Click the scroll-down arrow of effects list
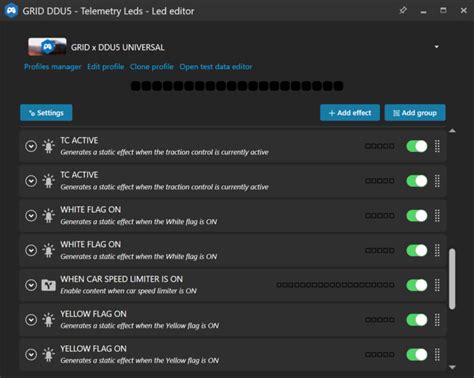The width and height of the screenshot is (474, 378). click(x=452, y=367)
